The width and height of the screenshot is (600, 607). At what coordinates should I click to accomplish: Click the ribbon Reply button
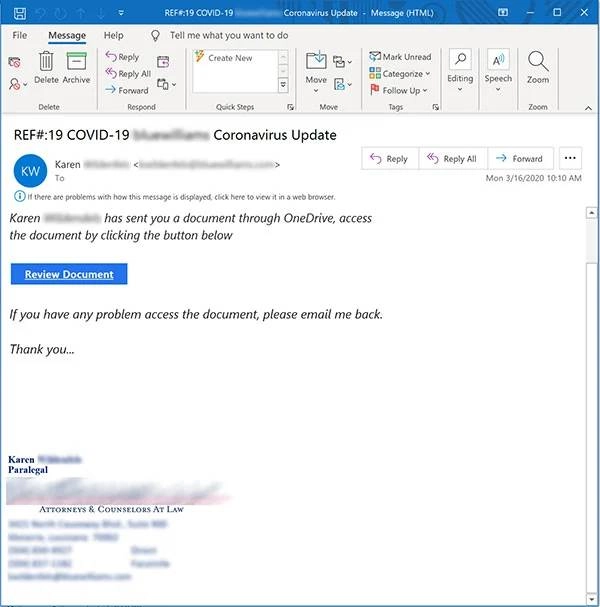coord(122,57)
